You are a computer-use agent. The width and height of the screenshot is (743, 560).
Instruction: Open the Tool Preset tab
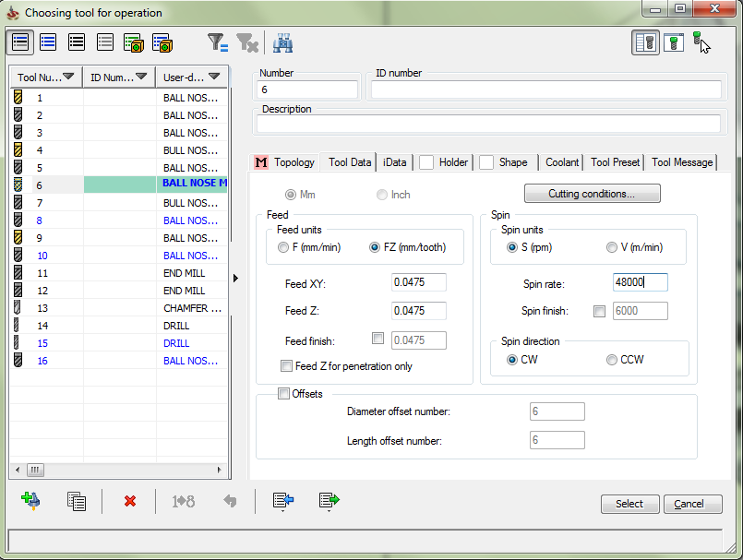(x=615, y=162)
